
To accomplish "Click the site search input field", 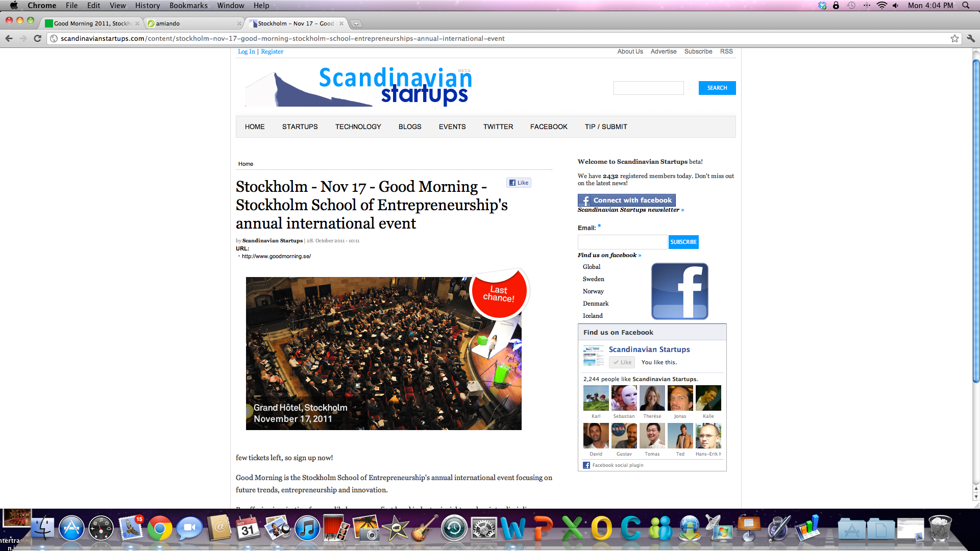I will pos(648,88).
